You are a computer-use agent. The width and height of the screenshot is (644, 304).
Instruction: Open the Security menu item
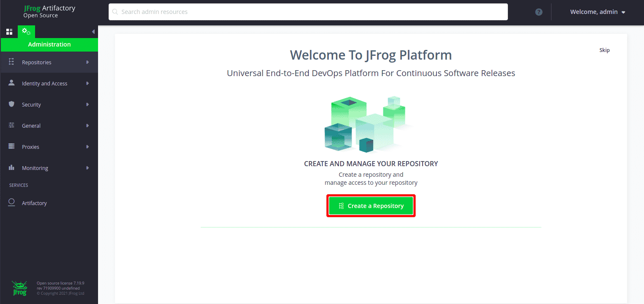coord(49,104)
